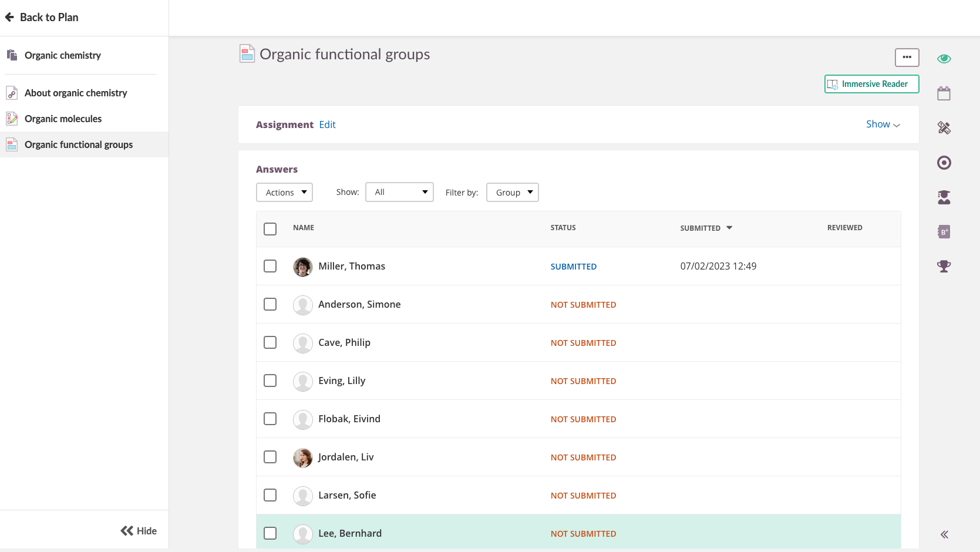Expand the Group filter dropdown
The image size is (980, 552).
click(513, 193)
